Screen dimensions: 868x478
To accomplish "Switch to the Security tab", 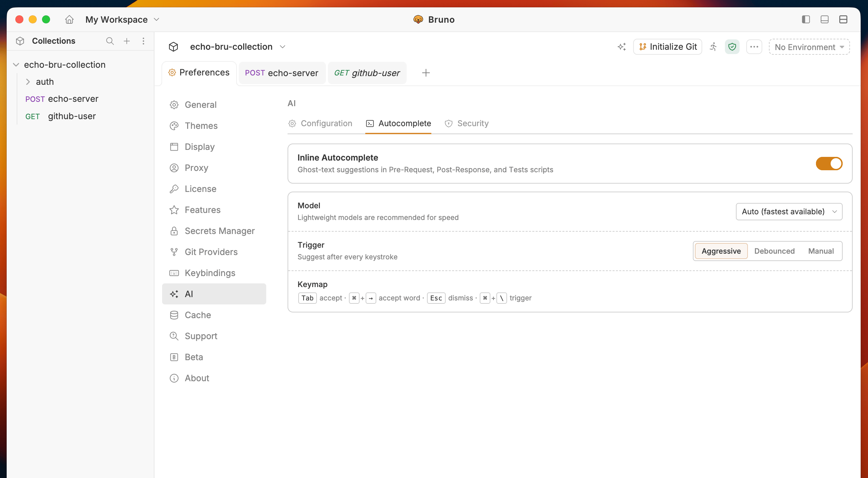I will tap(467, 124).
